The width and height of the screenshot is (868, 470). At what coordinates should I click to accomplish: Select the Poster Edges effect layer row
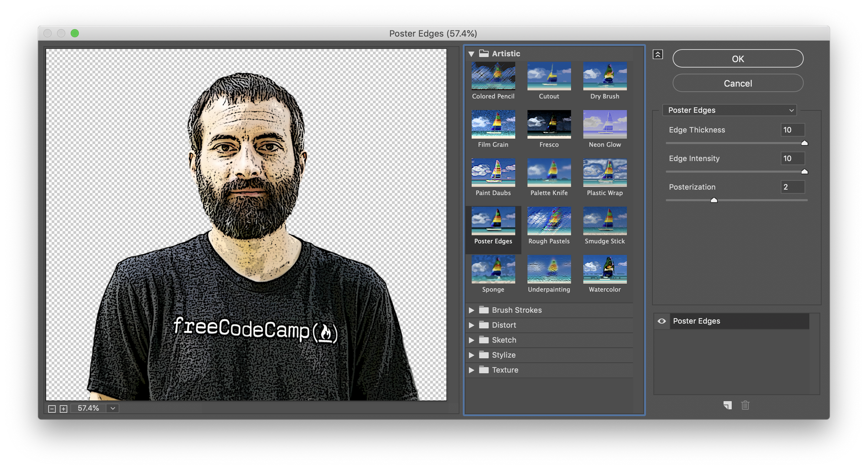[740, 321]
